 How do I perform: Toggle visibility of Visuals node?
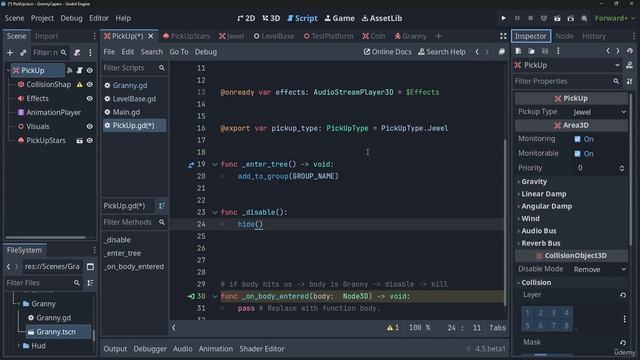tap(90, 127)
